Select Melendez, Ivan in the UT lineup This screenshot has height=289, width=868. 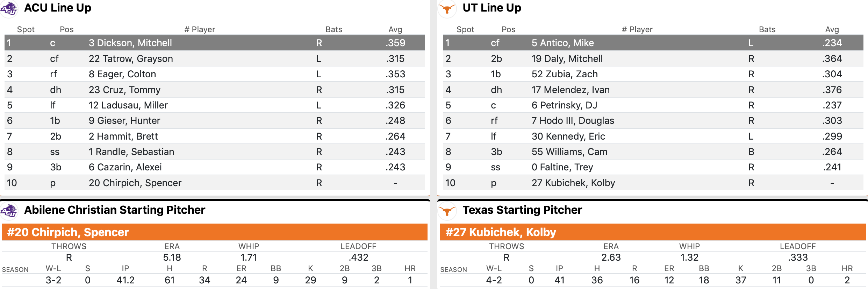coord(571,90)
